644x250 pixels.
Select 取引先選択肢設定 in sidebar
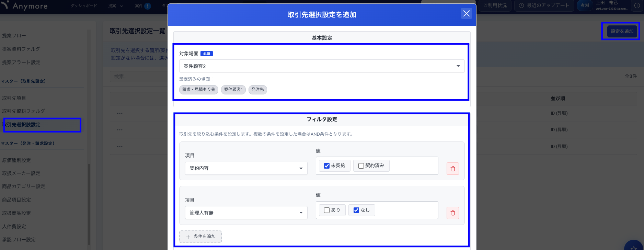click(x=21, y=125)
